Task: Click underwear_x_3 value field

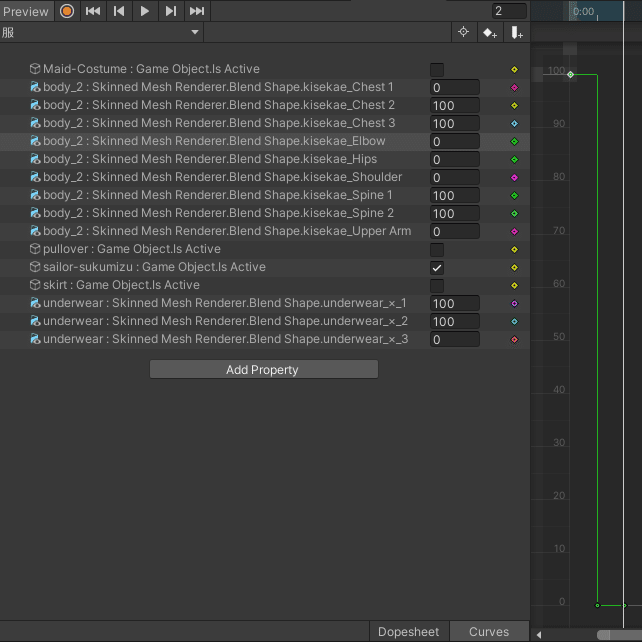Action: coord(454,340)
